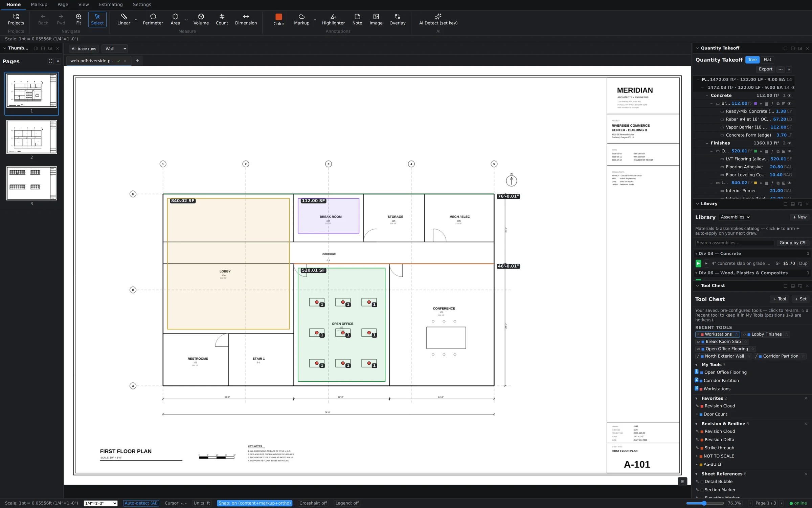Click the Fit zoom tool
Screen dimensions: 812x508
pyautogui.click(x=78, y=19)
